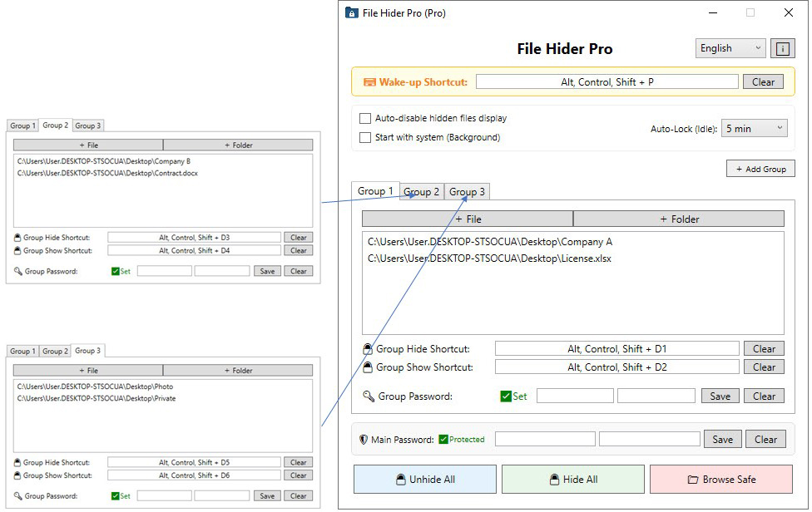This screenshot has width=812, height=512.
Task: Toggle the Set checkbox for Group Password in main window
Action: coord(506,396)
